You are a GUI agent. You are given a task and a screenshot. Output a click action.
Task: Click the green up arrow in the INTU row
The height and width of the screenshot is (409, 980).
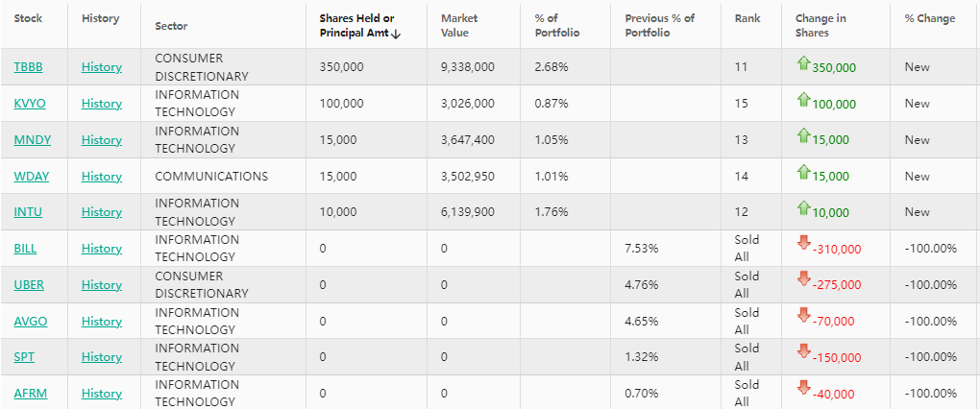803,208
